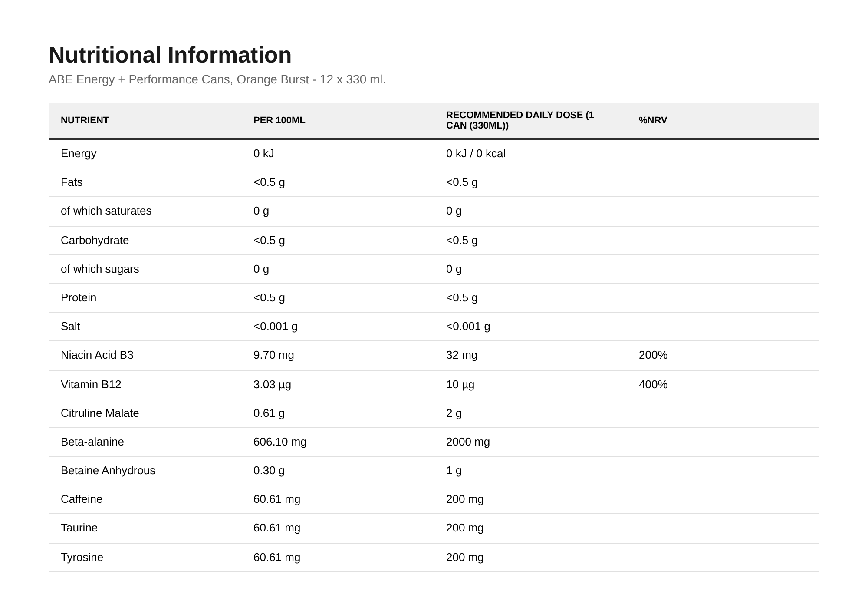Click the 0 kJ / 0 kcal value

[476, 154]
